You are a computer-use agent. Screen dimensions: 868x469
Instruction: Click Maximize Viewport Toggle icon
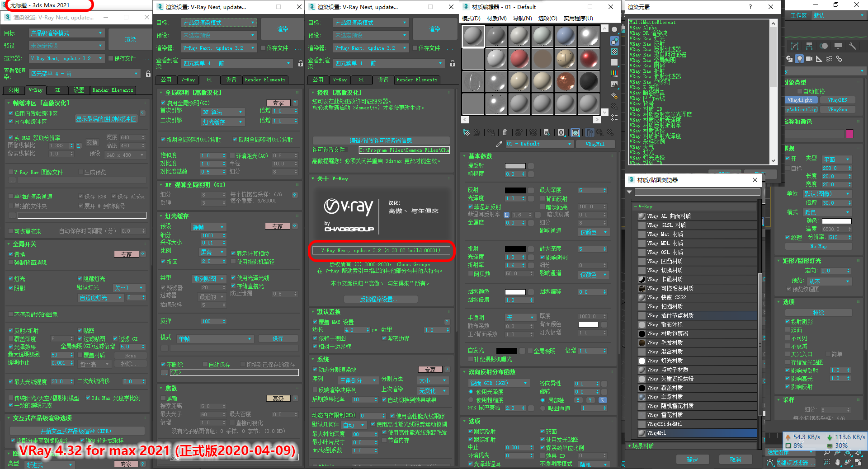(x=857, y=462)
